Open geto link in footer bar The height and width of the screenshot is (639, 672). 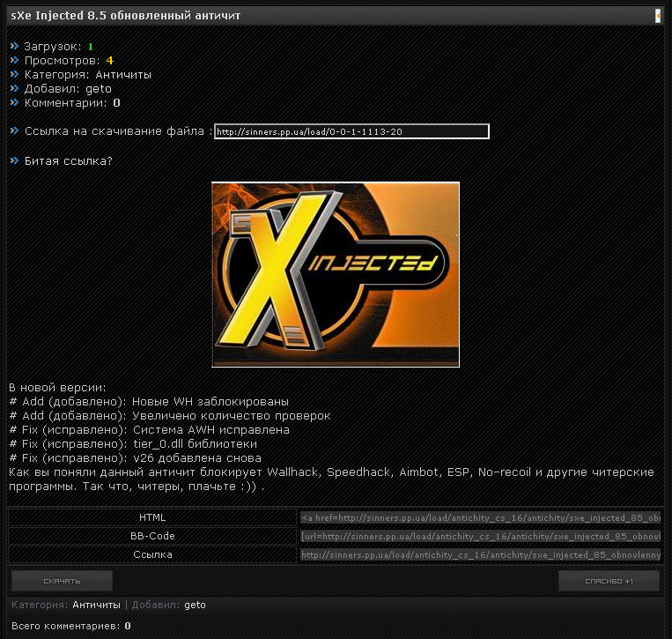pyautogui.click(x=195, y=606)
